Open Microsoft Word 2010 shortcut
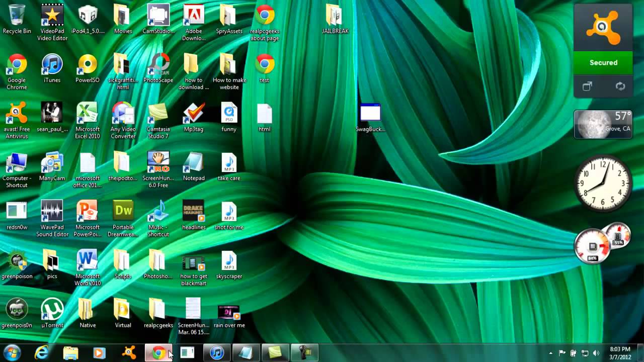This screenshot has width=644, height=362. 88,268
